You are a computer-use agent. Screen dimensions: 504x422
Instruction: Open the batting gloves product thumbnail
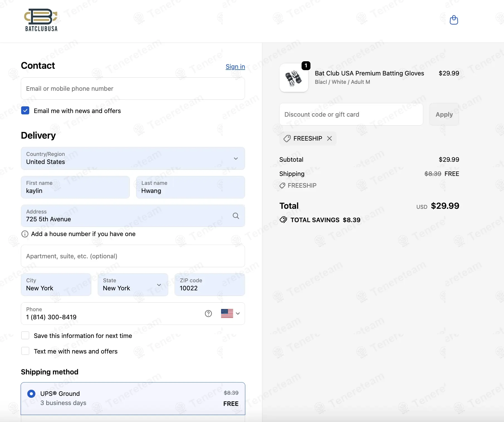point(294,78)
